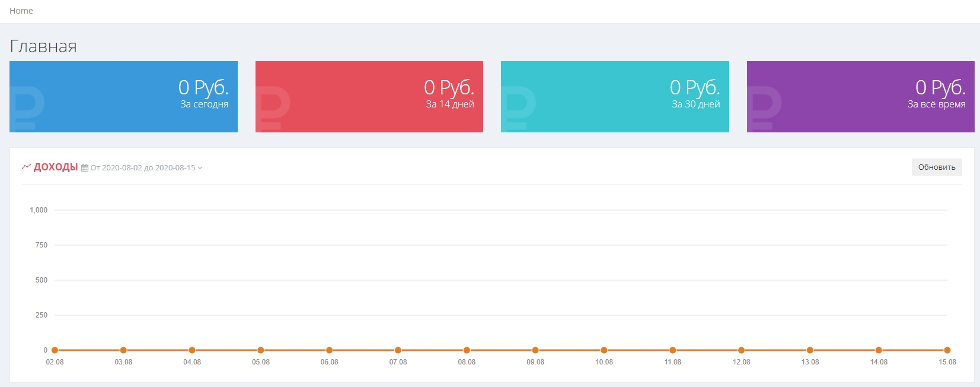The height and width of the screenshot is (387, 980).
Task: Click the trend line icon beside Доходы
Action: click(26, 167)
